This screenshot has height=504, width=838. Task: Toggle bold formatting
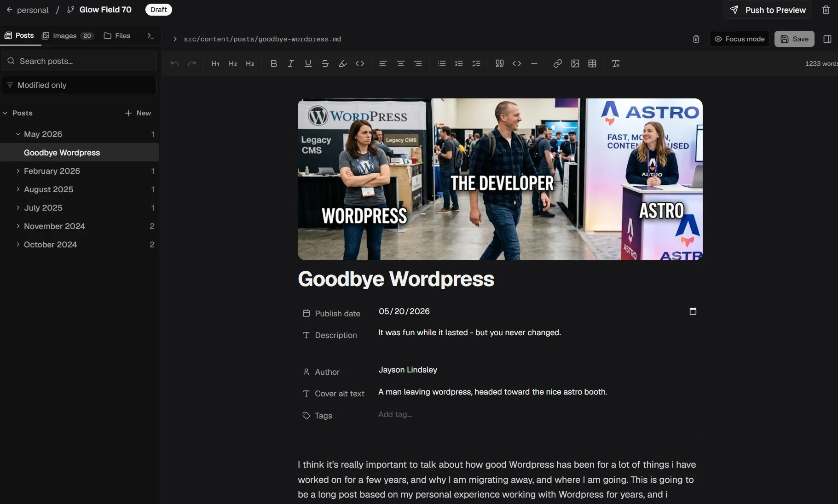point(273,63)
